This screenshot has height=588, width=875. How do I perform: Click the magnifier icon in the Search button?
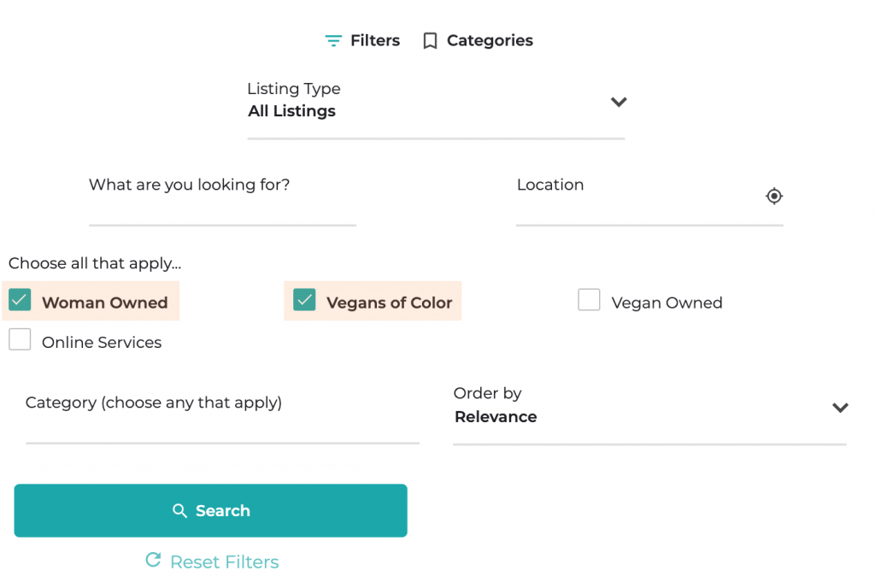pyautogui.click(x=179, y=511)
